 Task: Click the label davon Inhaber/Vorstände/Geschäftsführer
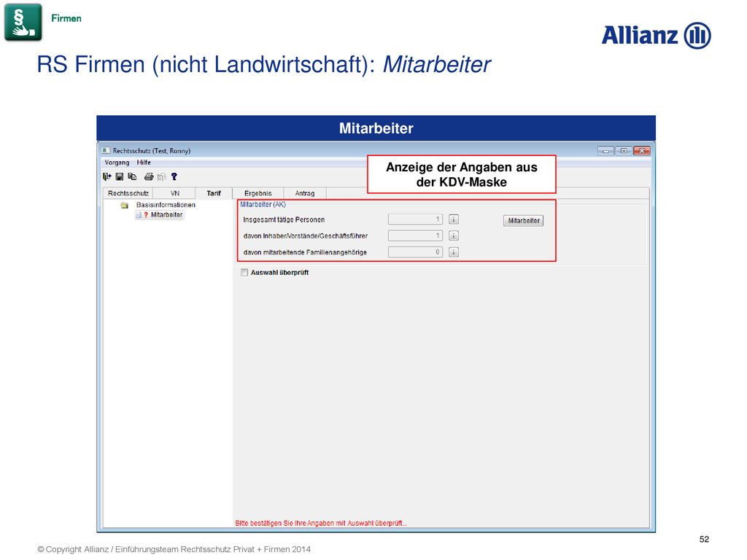[x=306, y=236]
